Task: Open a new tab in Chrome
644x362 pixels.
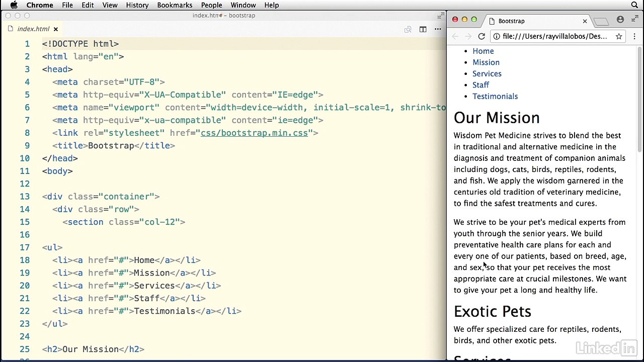Action: (601, 21)
